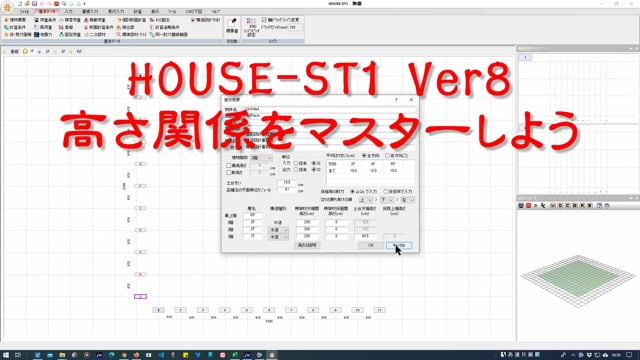Open the first priority order dropdown
Viewport: 640px width, 360px height.
point(365,200)
